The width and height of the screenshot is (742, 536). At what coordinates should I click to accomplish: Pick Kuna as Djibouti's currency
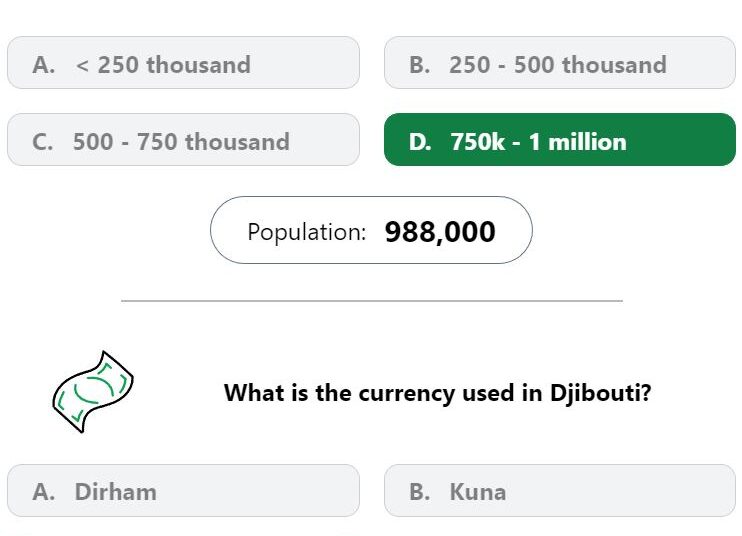(x=560, y=491)
